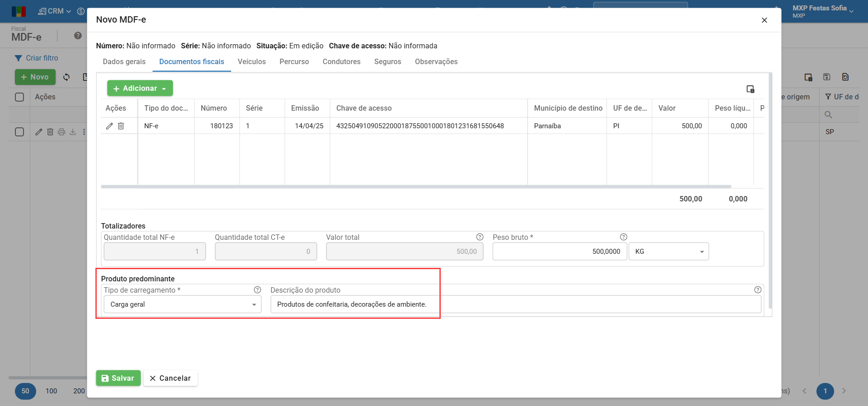Edit the NF-e 180123 document row
Image resolution: width=868 pixels, height=406 pixels.
tap(109, 126)
